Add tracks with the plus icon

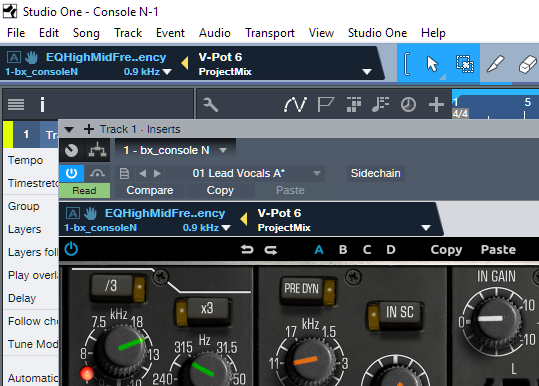[436, 104]
